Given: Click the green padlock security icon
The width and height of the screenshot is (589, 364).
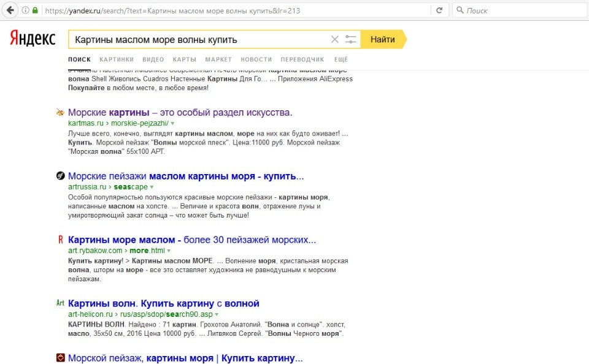Looking at the screenshot, I should [35, 11].
